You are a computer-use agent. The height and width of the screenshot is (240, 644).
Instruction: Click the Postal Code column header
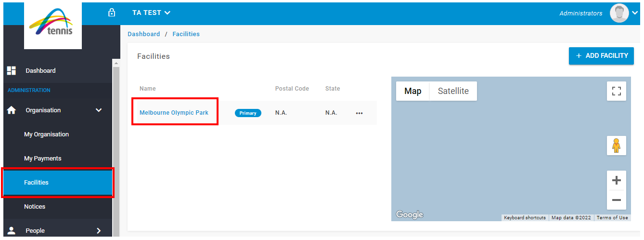(292, 89)
